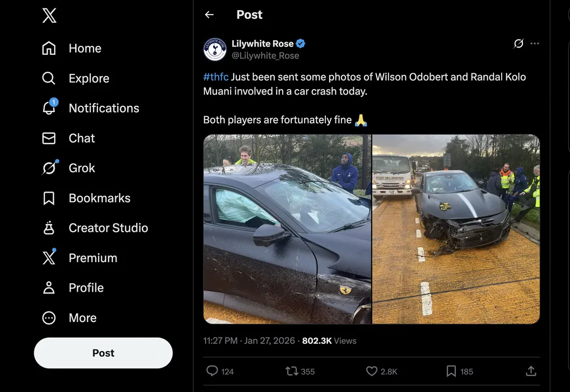
Task: Click the X logo icon
Action: coord(49,16)
